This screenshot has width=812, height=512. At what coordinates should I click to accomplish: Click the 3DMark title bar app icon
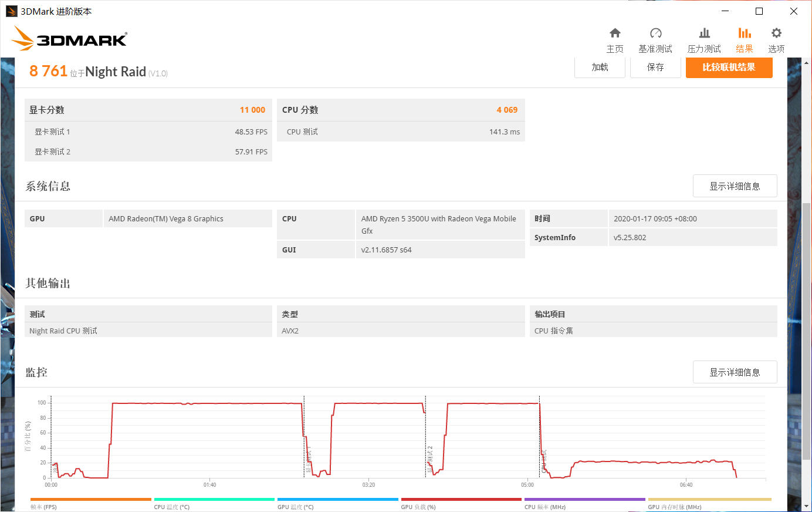(x=11, y=11)
